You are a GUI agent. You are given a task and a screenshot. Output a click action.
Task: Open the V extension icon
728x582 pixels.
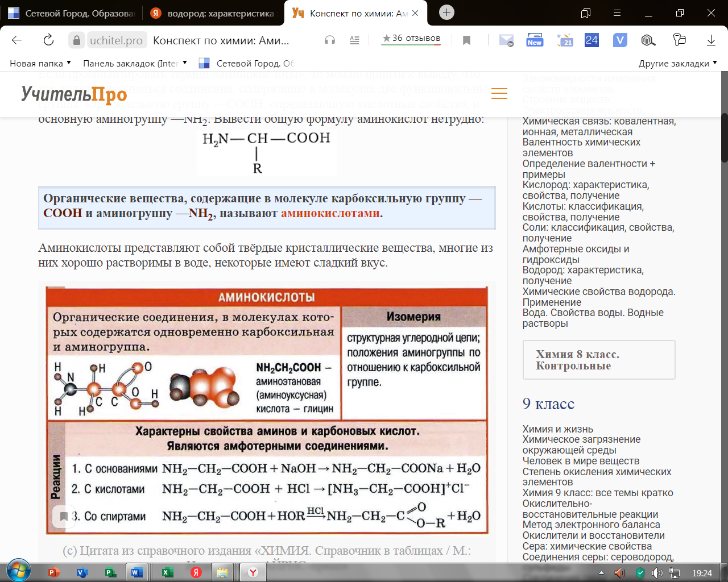pos(620,40)
